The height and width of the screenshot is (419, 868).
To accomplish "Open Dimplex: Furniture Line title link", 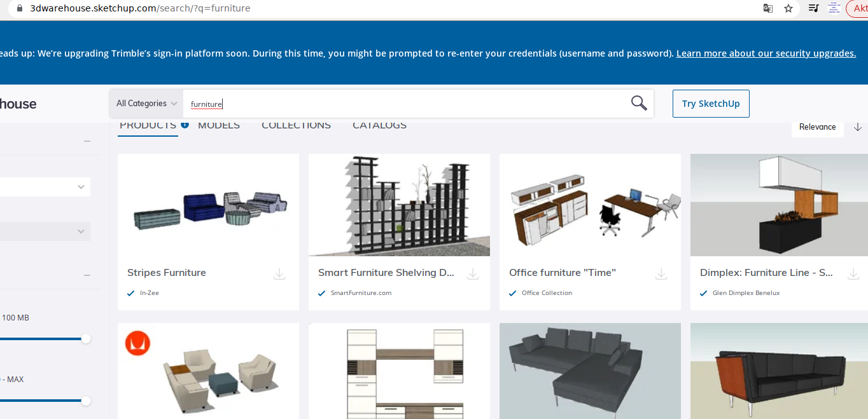I will pyautogui.click(x=766, y=272).
